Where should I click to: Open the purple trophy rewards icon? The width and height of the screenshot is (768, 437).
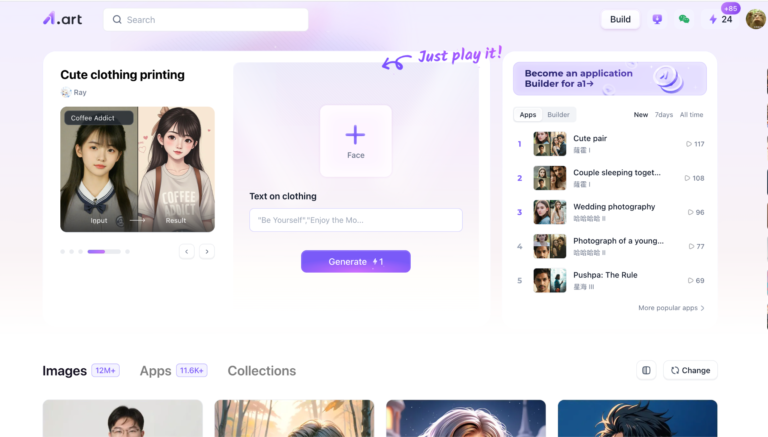click(x=657, y=19)
